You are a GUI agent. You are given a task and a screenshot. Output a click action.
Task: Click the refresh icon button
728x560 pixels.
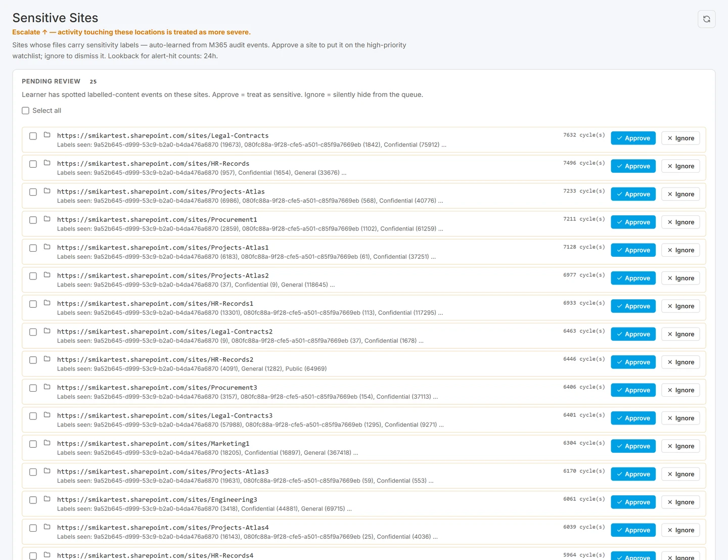coord(706,19)
